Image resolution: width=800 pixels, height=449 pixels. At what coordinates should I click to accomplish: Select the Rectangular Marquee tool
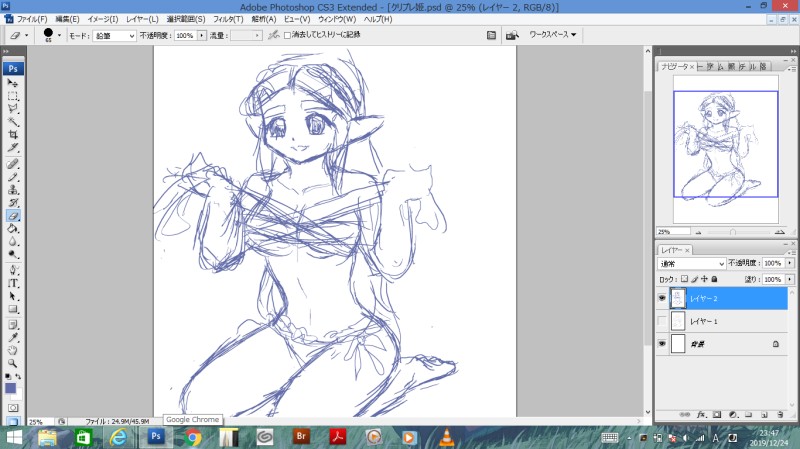13,96
